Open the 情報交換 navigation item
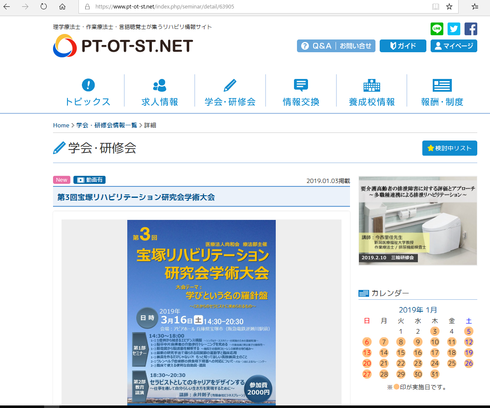The width and height of the screenshot is (490, 408). click(301, 92)
